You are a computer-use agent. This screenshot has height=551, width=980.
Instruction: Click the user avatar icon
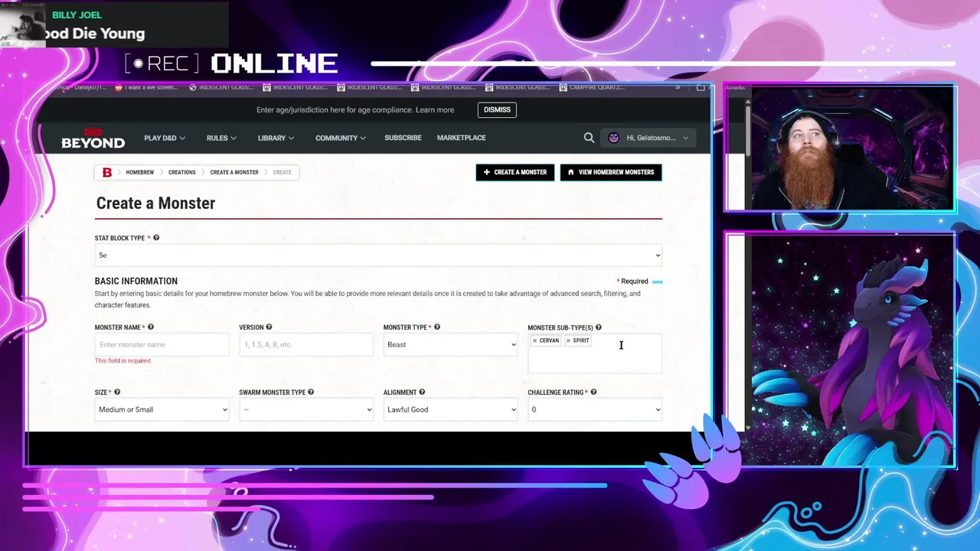point(613,138)
